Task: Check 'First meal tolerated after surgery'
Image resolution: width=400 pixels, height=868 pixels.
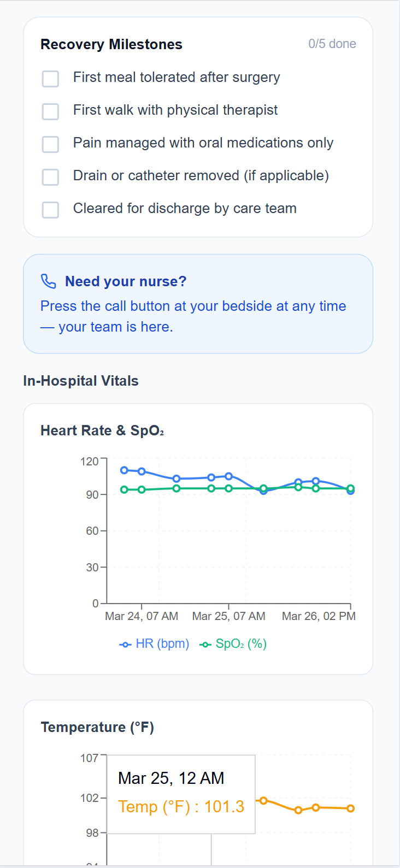Action: click(50, 79)
